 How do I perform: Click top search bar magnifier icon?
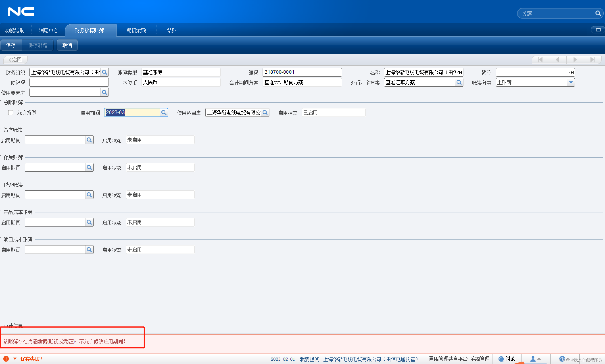tap(598, 14)
